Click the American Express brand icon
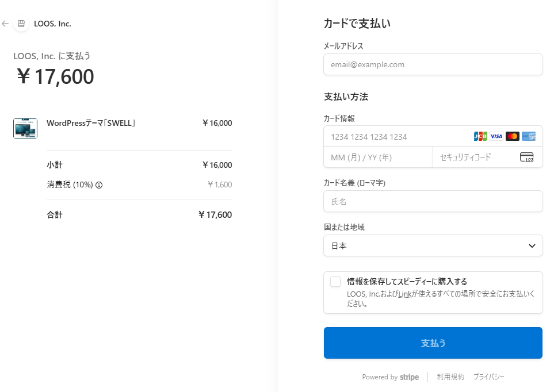This screenshot has width=554, height=392. click(529, 136)
